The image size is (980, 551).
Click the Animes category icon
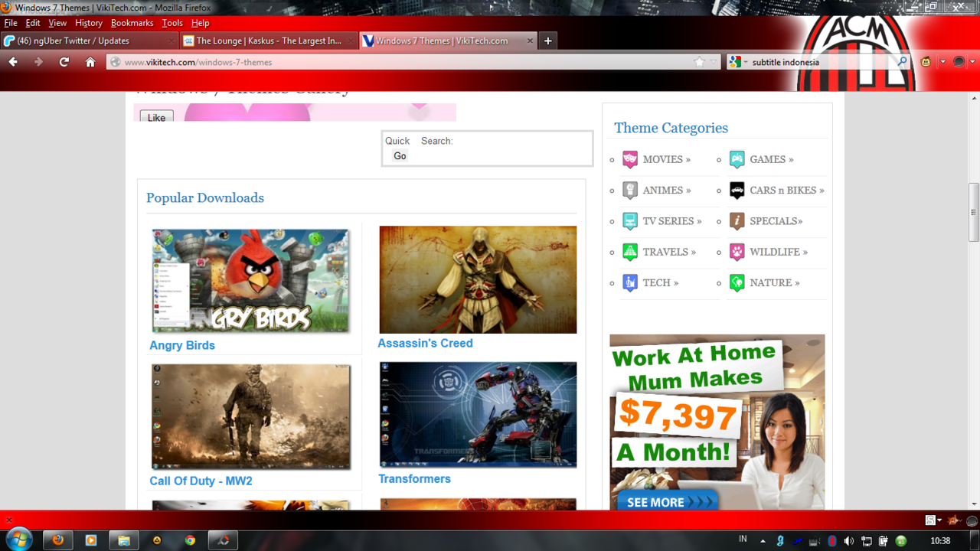click(629, 191)
